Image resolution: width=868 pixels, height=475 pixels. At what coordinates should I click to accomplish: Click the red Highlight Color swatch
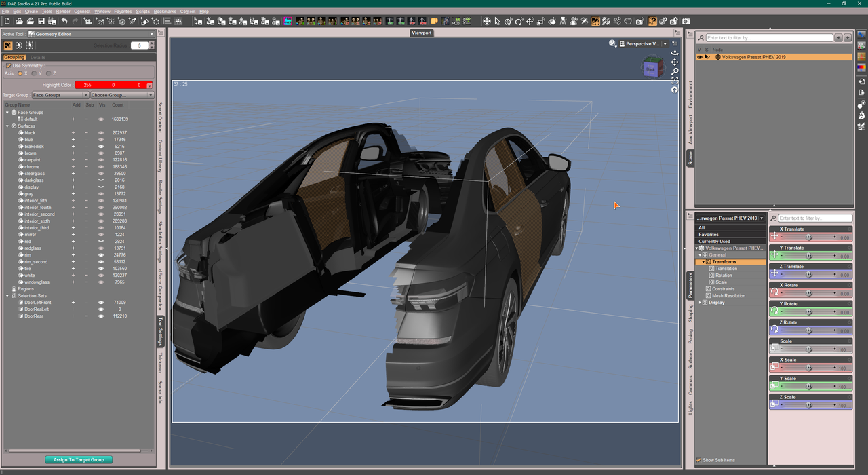pos(110,85)
